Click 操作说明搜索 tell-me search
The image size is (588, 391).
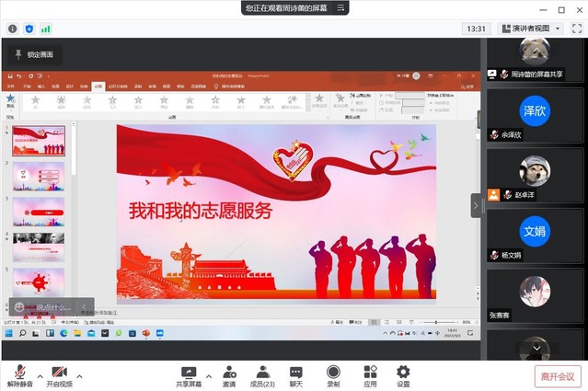pos(229,86)
